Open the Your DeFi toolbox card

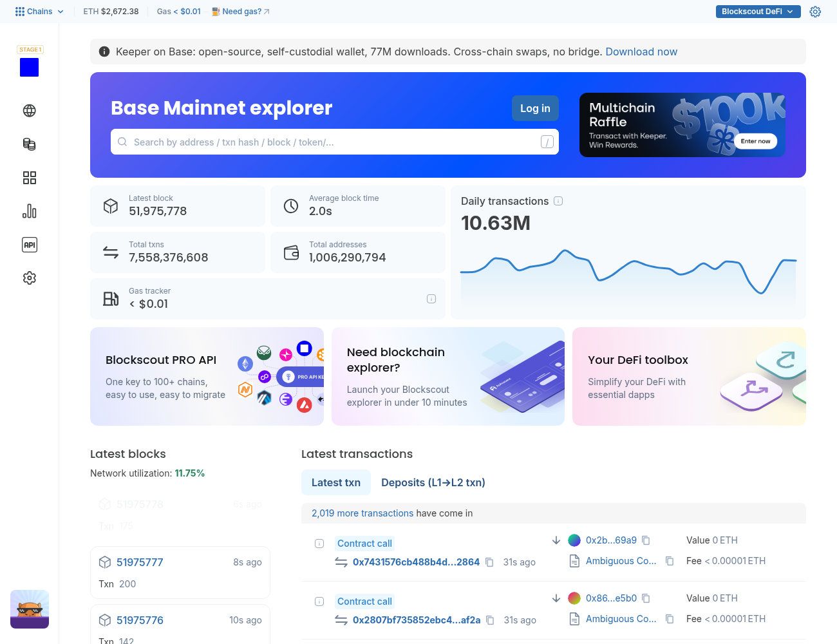[689, 376]
